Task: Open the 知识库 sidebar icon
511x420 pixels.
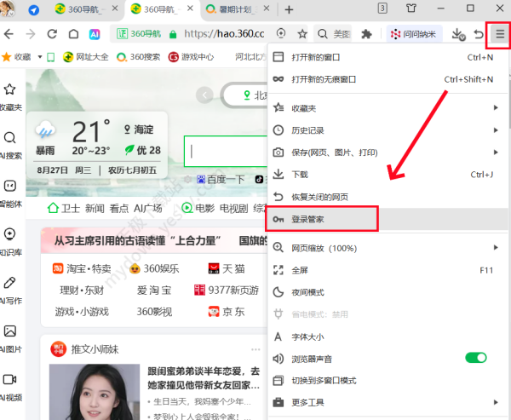Action: (11, 235)
